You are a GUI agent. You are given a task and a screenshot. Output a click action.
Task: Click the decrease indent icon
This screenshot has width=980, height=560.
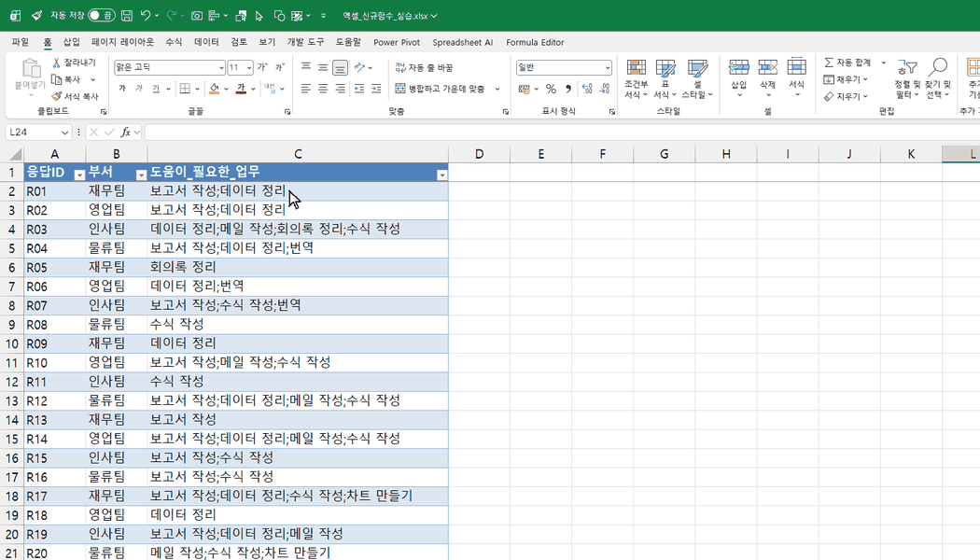(x=358, y=89)
